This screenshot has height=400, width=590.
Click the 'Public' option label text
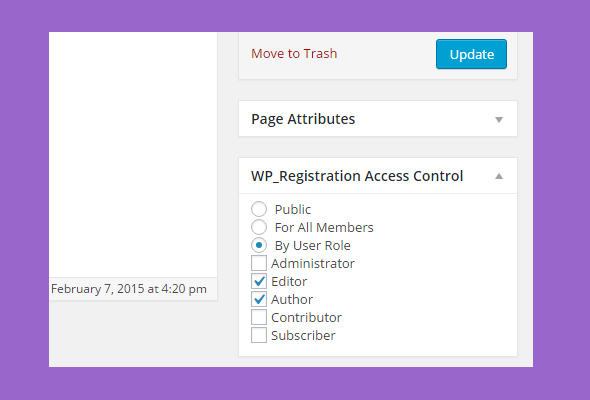click(x=293, y=210)
